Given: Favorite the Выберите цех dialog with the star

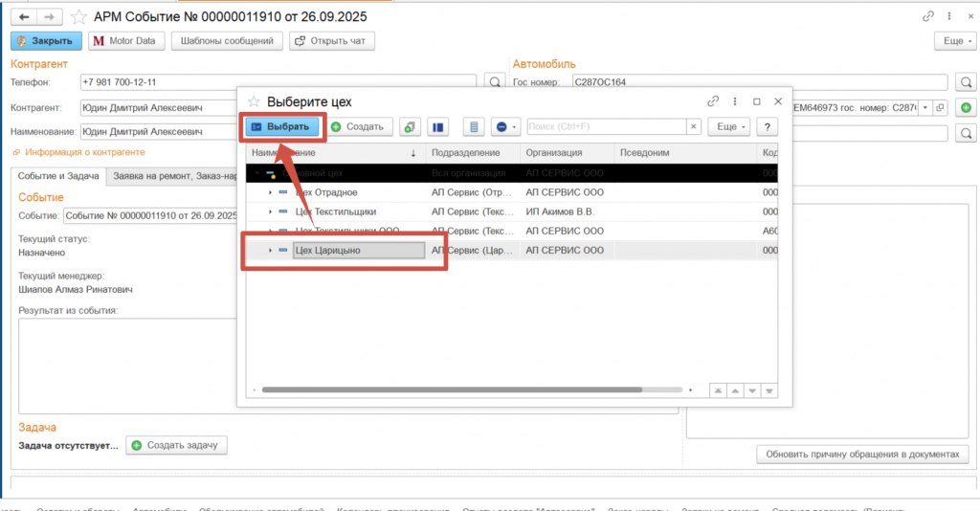Looking at the screenshot, I should click(x=254, y=101).
